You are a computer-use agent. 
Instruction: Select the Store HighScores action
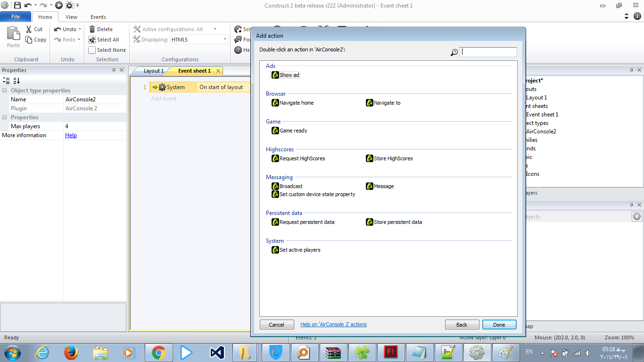pos(393,158)
